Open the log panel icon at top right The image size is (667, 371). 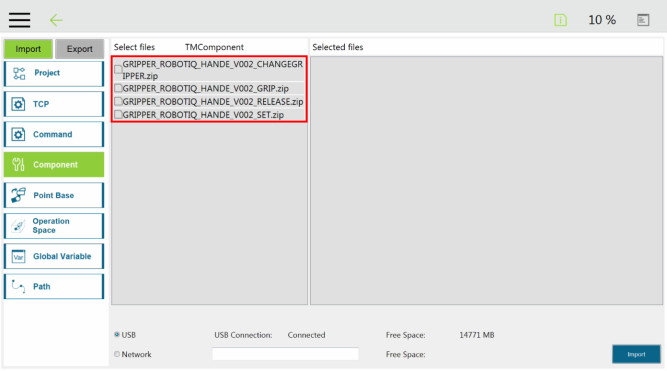point(643,20)
